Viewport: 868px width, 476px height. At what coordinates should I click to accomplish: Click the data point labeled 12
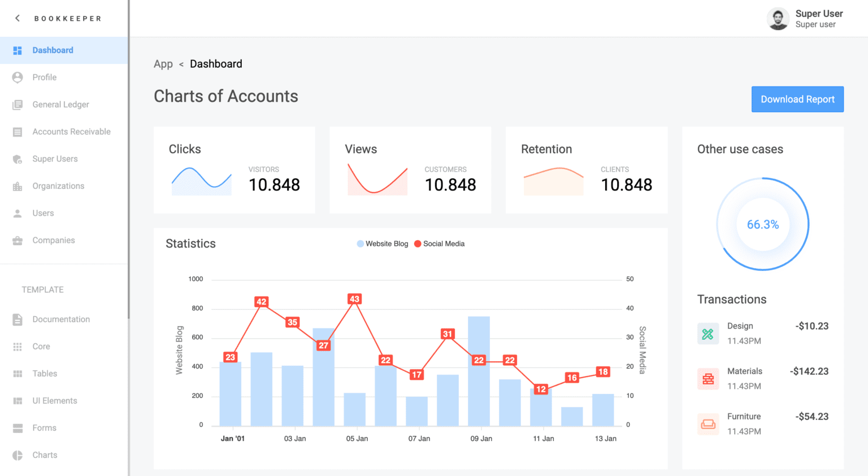(541, 390)
